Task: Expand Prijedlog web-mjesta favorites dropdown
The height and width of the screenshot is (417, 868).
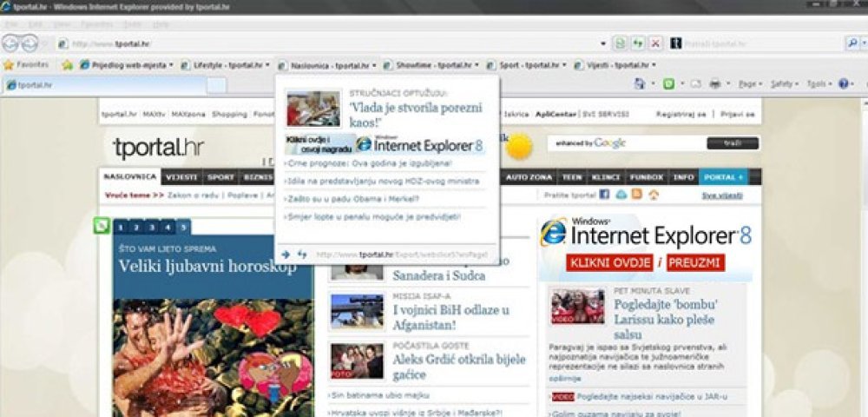Action: (170, 65)
